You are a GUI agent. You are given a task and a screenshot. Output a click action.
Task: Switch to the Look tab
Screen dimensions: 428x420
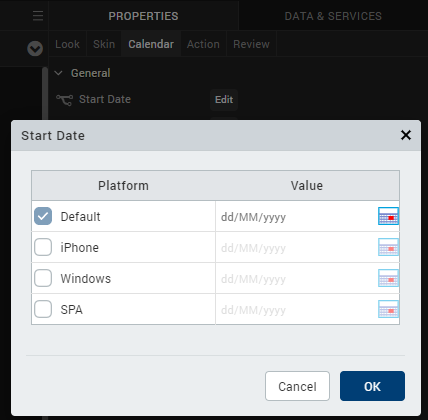click(x=67, y=44)
